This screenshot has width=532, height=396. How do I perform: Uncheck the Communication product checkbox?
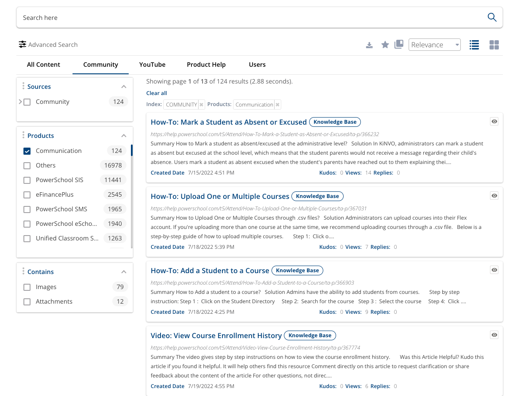(27, 151)
